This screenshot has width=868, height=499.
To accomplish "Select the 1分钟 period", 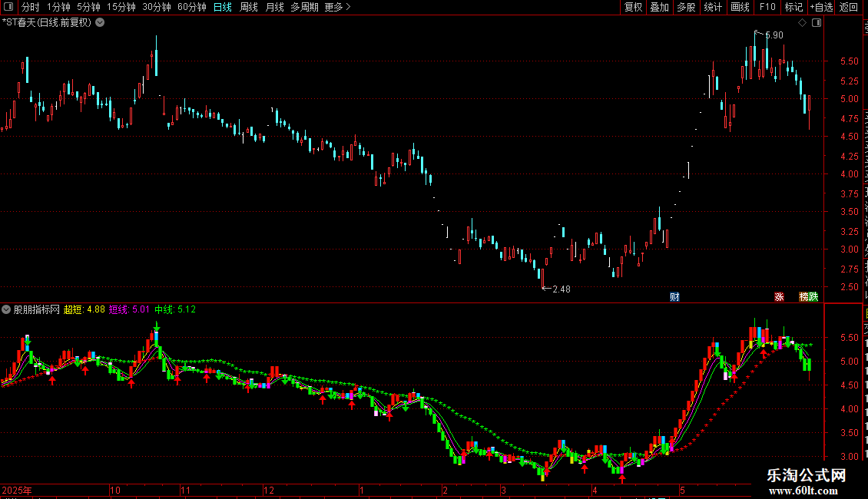I will click(58, 7).
